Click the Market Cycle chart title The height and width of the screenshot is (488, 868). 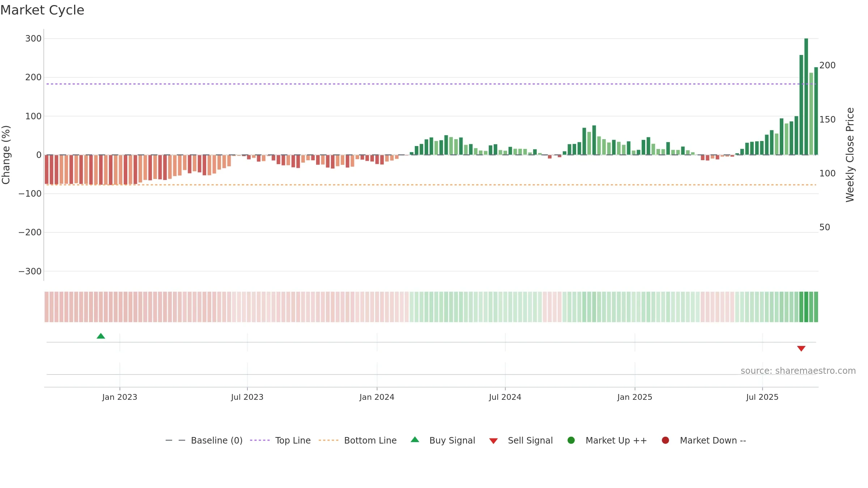coord(42,10)
